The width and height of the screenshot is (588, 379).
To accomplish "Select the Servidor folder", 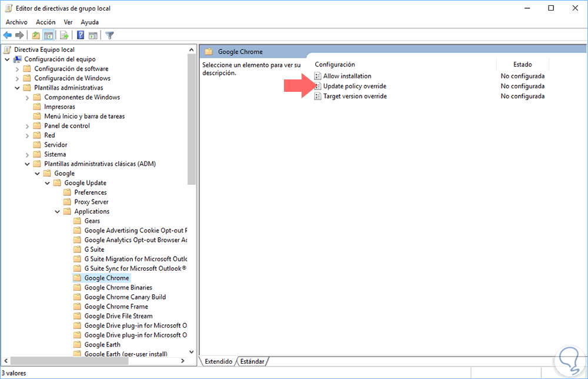I will click(55, 145).
